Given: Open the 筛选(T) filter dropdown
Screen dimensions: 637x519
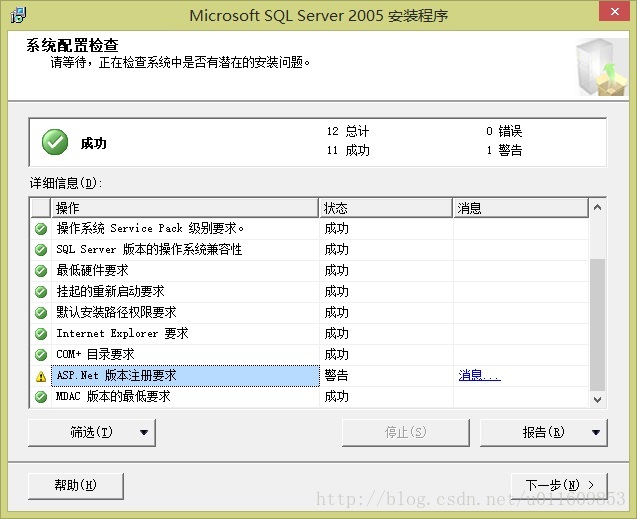Looking at the screenshot, I should point(92,432).
